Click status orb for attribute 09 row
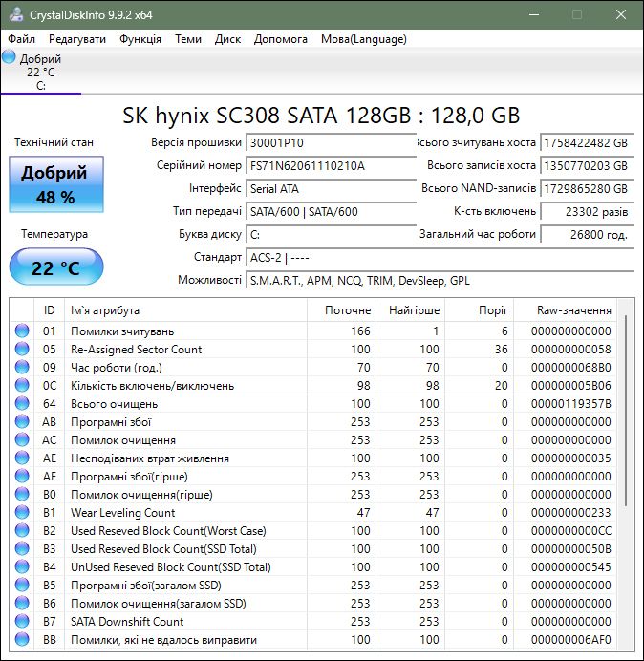644x661 pixels. point(22,367)
